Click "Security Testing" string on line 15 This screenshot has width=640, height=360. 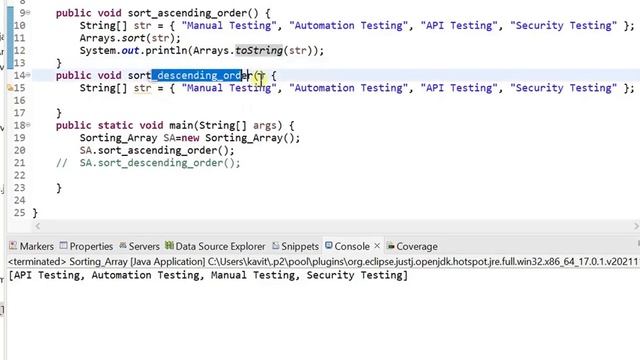pyautogui.click(x=563, y=88)
